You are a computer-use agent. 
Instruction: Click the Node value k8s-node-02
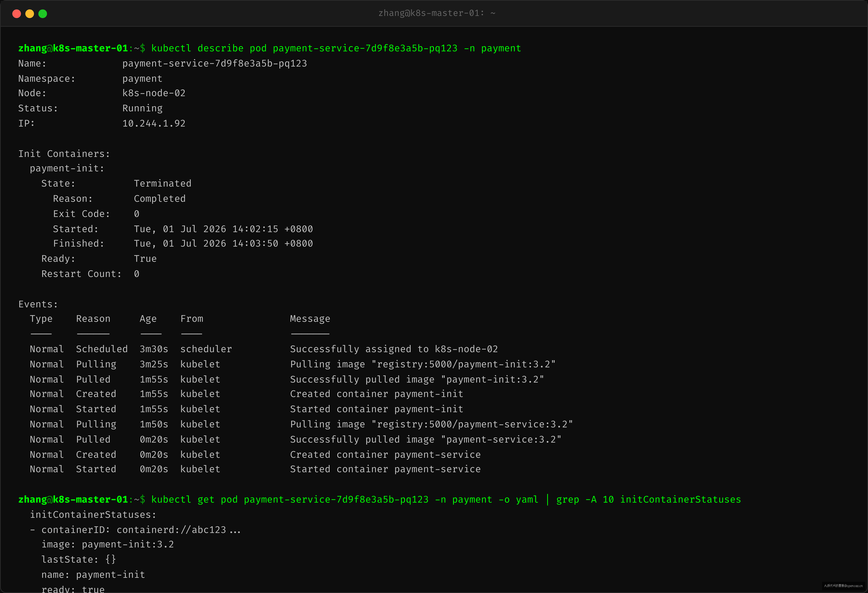pos(154,93)
